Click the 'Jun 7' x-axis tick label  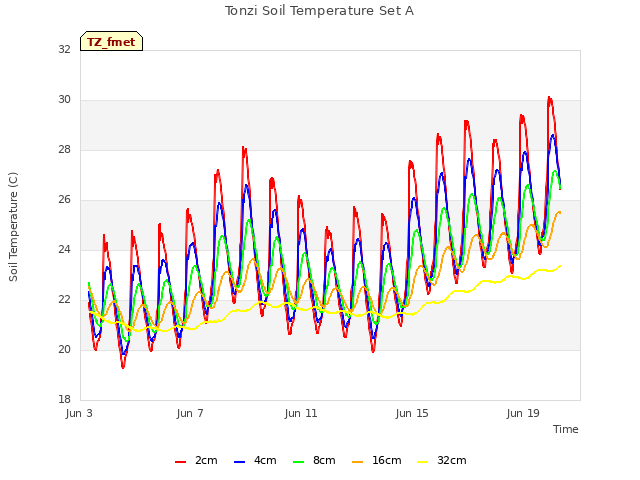point(190,413)
